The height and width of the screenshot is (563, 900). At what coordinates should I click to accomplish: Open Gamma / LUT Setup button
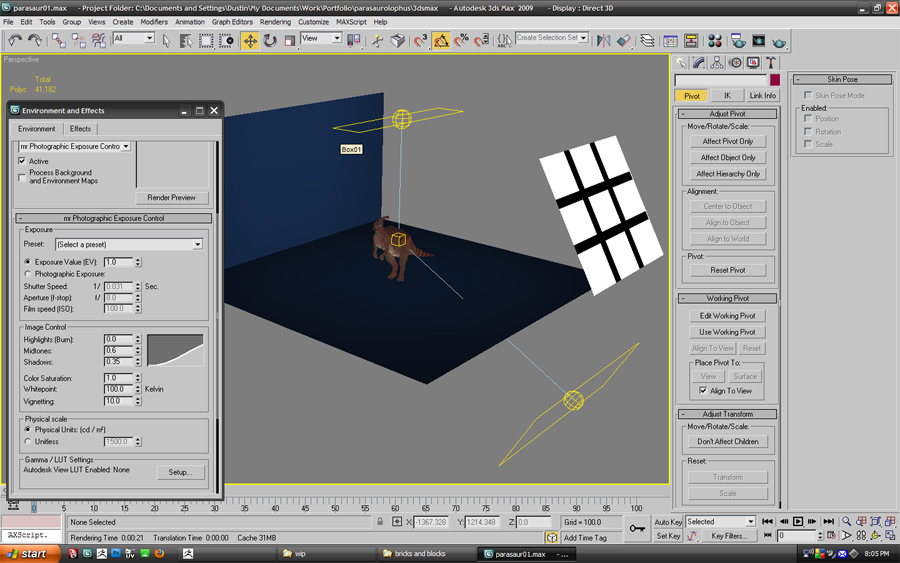[180, 472]
